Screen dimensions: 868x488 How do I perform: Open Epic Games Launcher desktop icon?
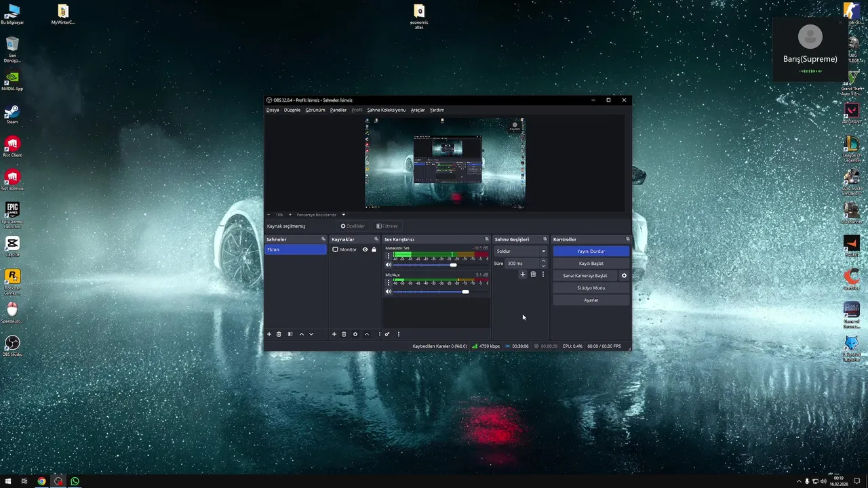click(12, 215)
